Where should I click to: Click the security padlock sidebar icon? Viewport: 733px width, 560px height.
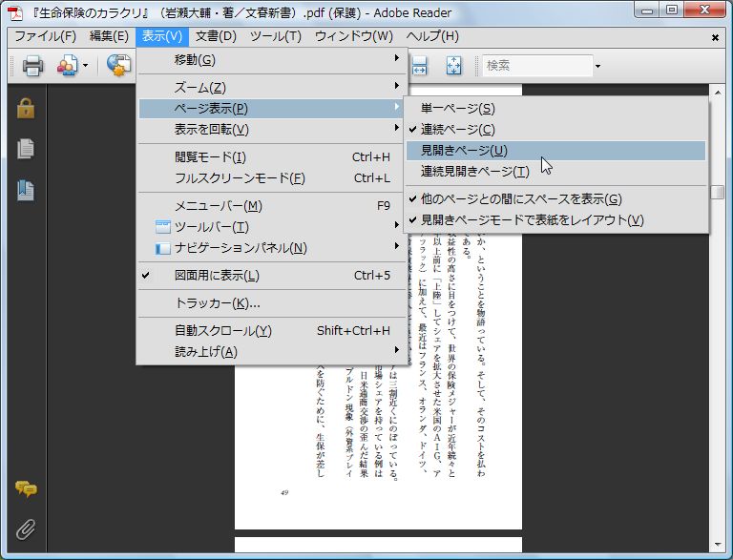pyautogui.click(x=26, y=109)
